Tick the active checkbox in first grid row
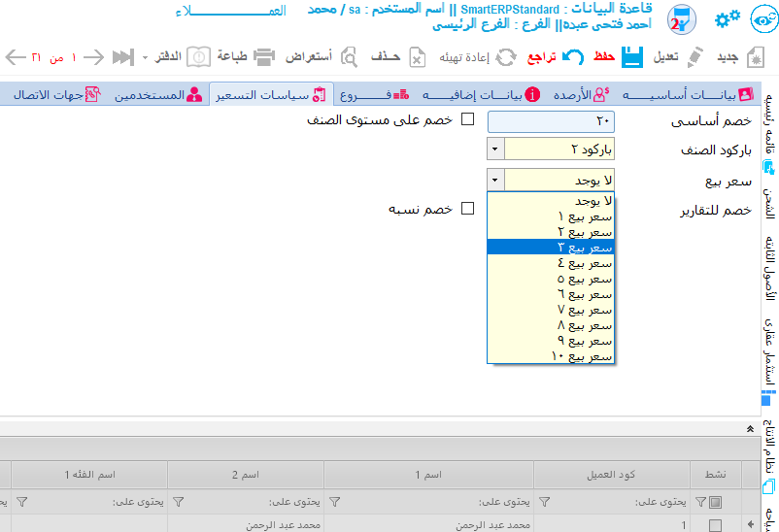Screen dimensions: 779x532 (715, 525)
